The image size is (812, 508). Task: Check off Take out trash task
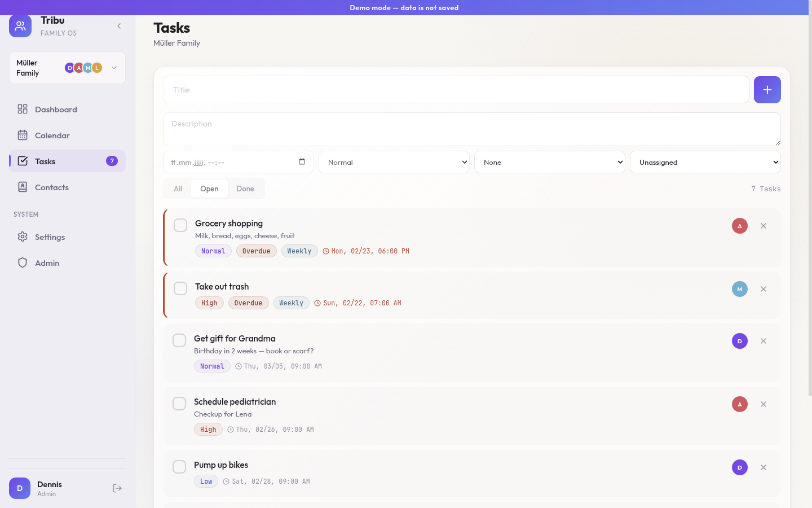[x=180, y=288]
